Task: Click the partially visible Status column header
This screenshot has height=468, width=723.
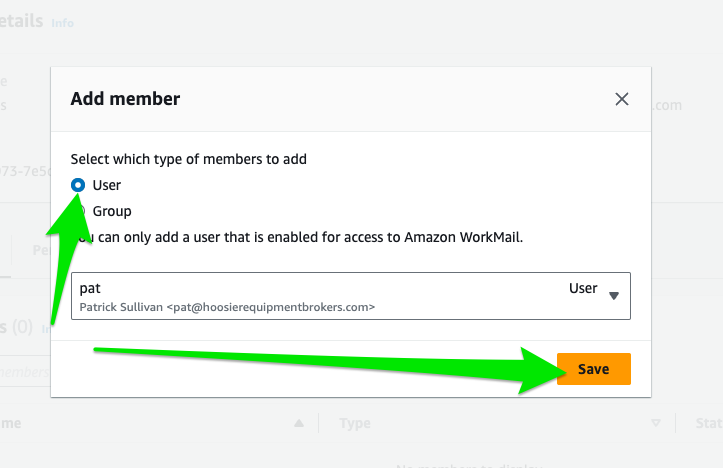Action: [708, 424]
